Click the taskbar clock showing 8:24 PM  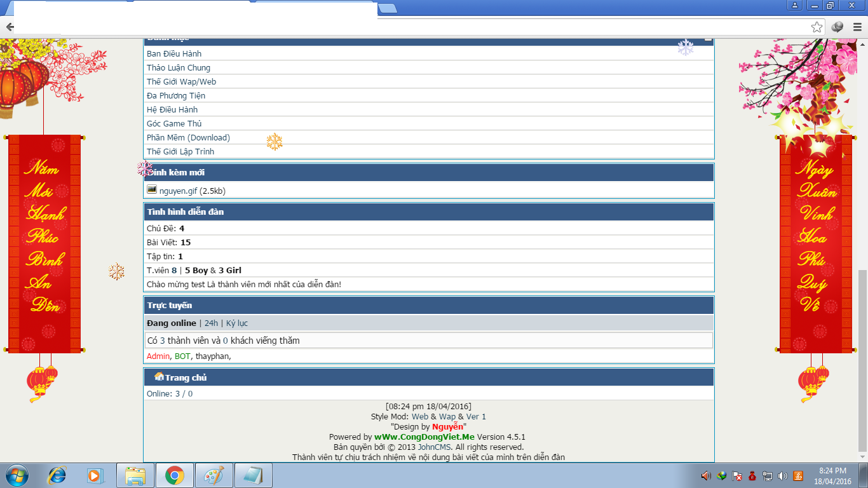click(832, 476)
